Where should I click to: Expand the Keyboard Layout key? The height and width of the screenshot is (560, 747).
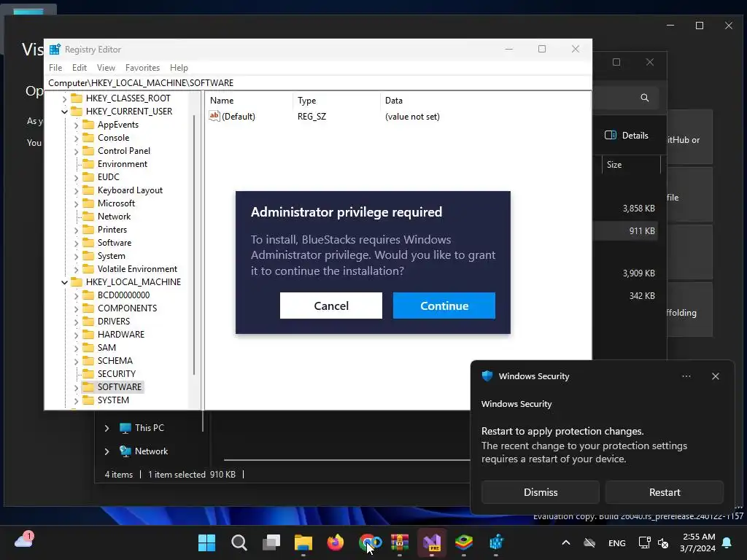point(76,190)
